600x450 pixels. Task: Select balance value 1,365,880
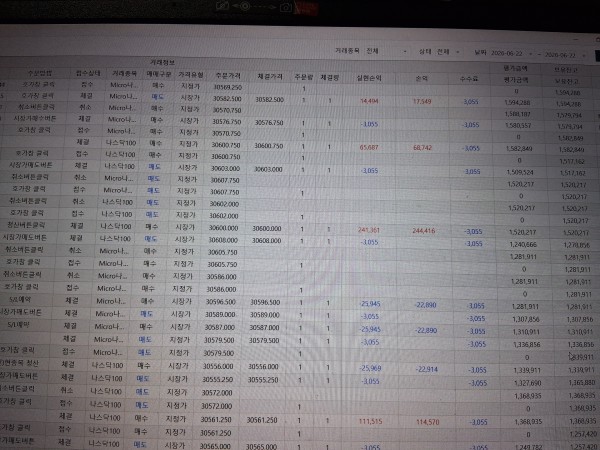point(582,383)
